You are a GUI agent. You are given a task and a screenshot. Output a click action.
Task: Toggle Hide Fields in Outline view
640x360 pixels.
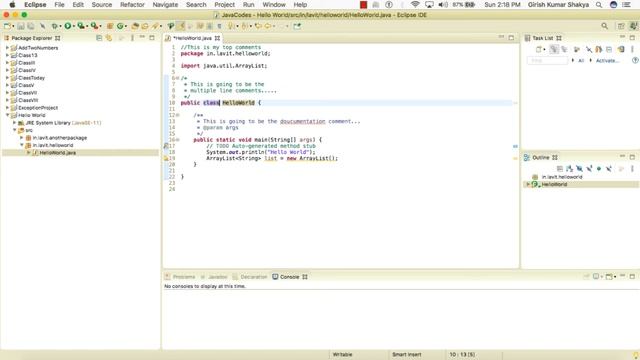click(x=579, y=169)
